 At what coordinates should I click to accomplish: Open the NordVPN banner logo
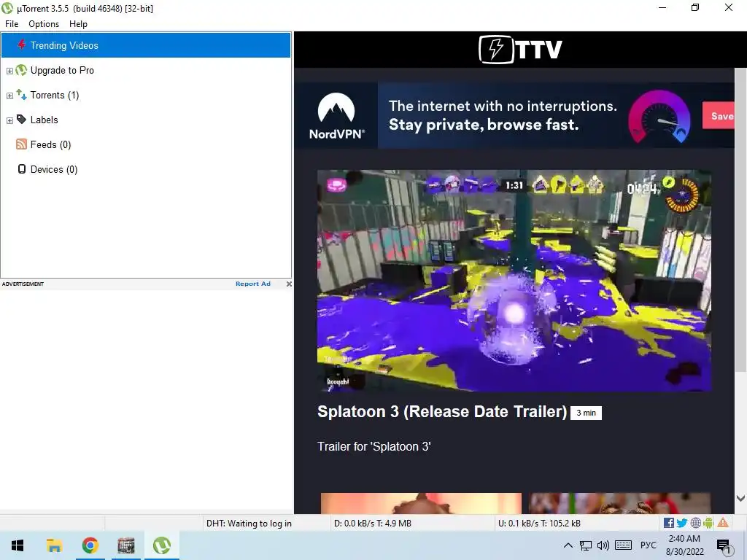336,116
